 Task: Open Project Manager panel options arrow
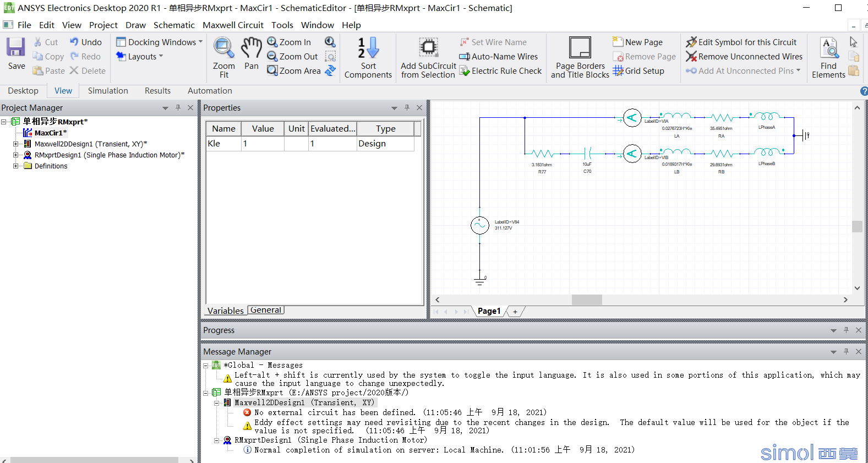click(x=165, y=108)
